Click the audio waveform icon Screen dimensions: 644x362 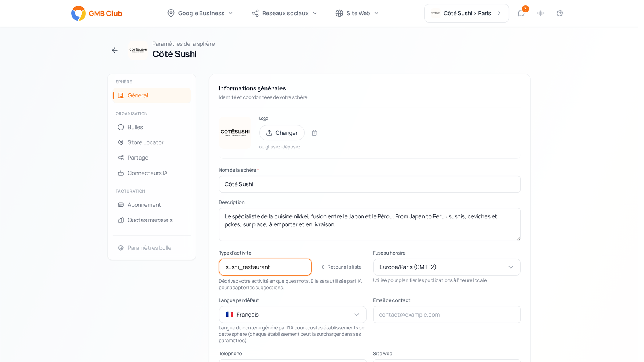[541, 13]
